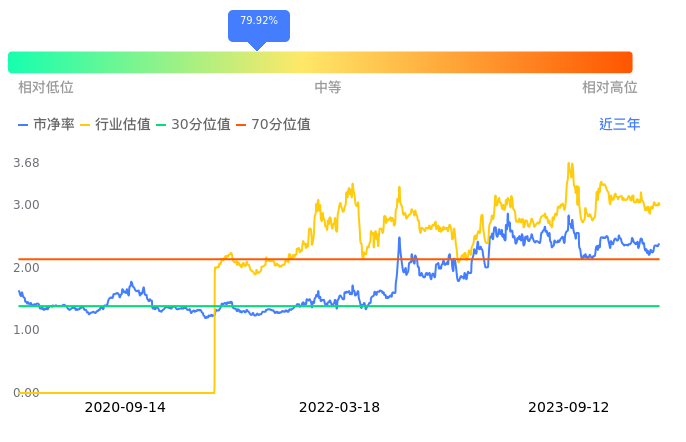Click the 2022-03-18 date label
This screenshot has height=442, width=686.
(x=340, y=407)
